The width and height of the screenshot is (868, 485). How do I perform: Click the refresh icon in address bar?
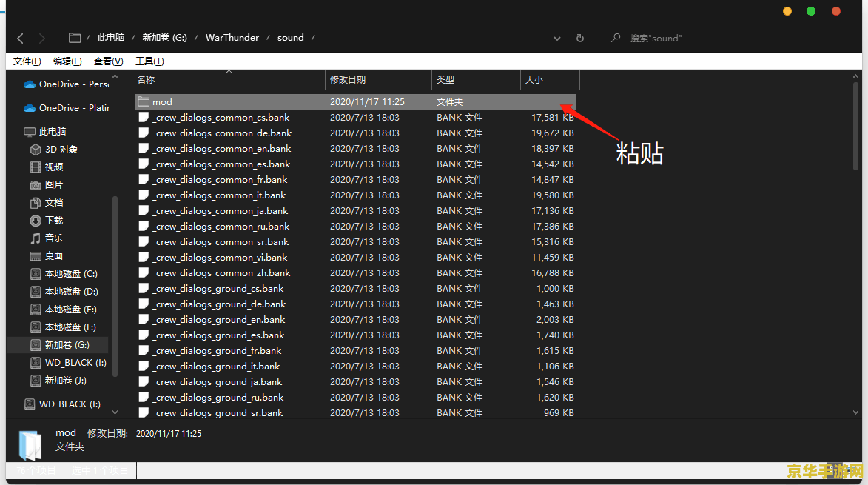tap(580, 38)
